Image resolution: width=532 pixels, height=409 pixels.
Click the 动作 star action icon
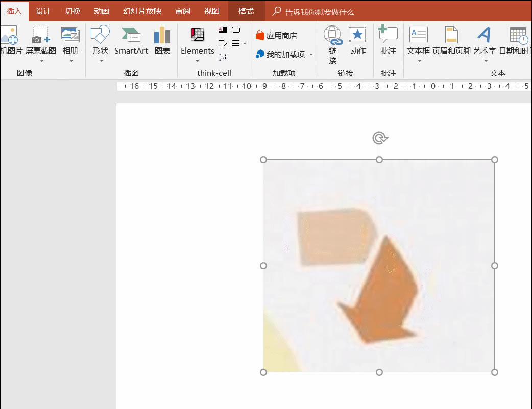point(357,35)
